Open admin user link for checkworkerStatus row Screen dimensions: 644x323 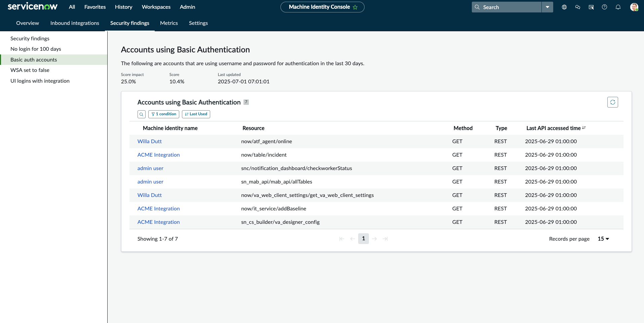tap(150, 168)
